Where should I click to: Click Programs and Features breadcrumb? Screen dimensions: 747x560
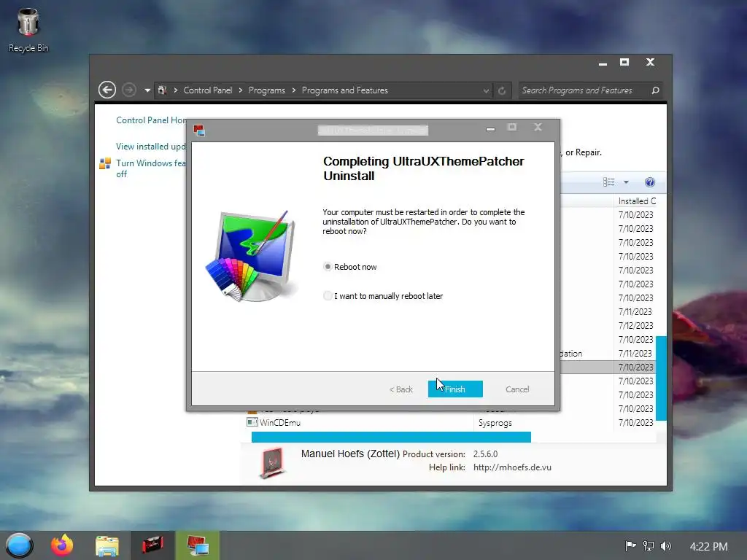345,90
